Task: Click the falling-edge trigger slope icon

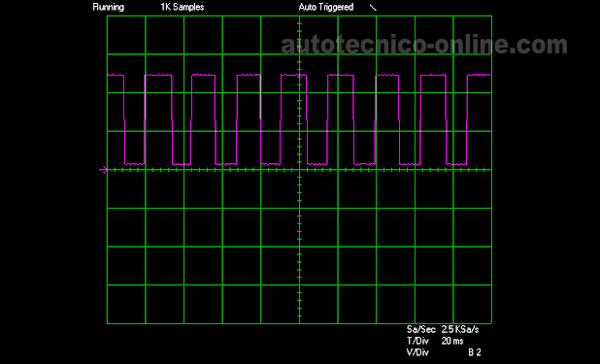Action: pyautogui.click(x=373, y=8)
